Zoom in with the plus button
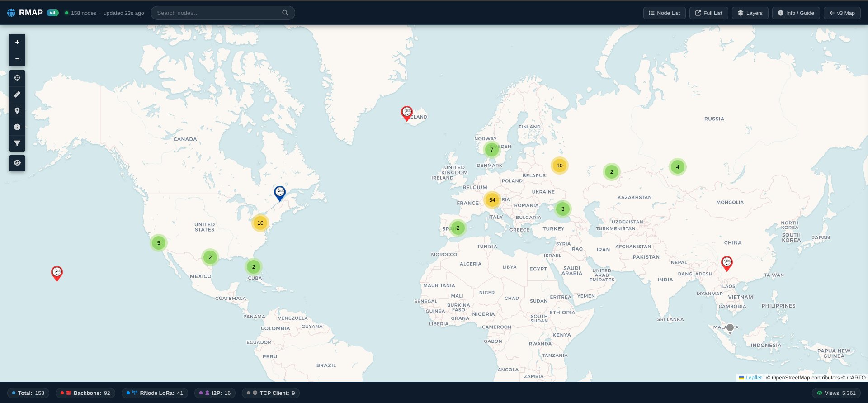Screen dimensions: 868x403 (17, 42)
